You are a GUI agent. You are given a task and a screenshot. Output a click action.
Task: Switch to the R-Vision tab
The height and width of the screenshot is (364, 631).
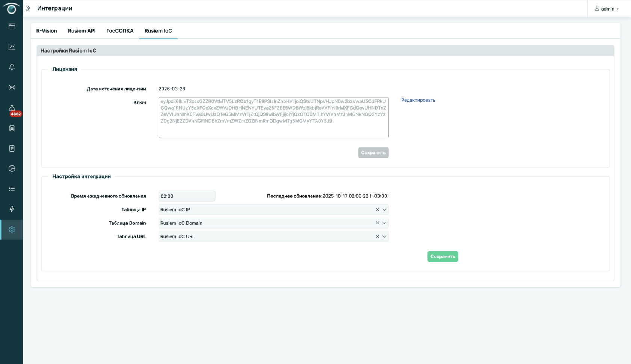47,31
